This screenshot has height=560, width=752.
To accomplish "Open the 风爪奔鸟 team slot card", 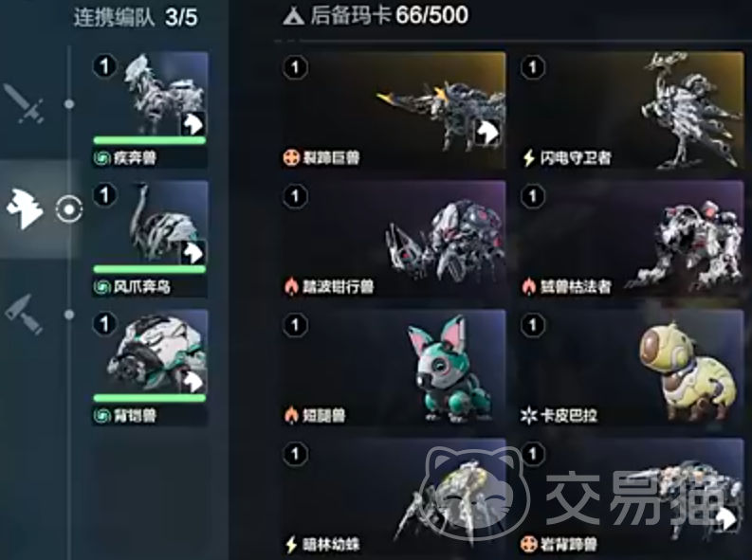I will (150, 239).
